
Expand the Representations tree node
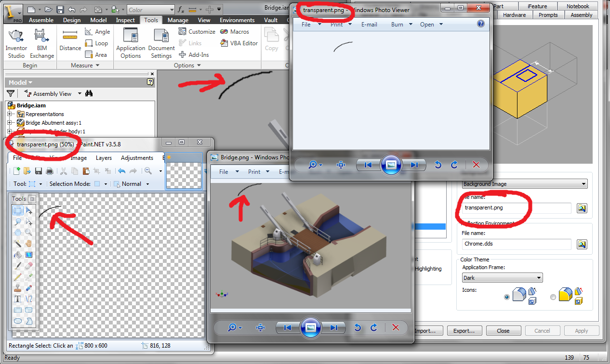click(9, 114)
